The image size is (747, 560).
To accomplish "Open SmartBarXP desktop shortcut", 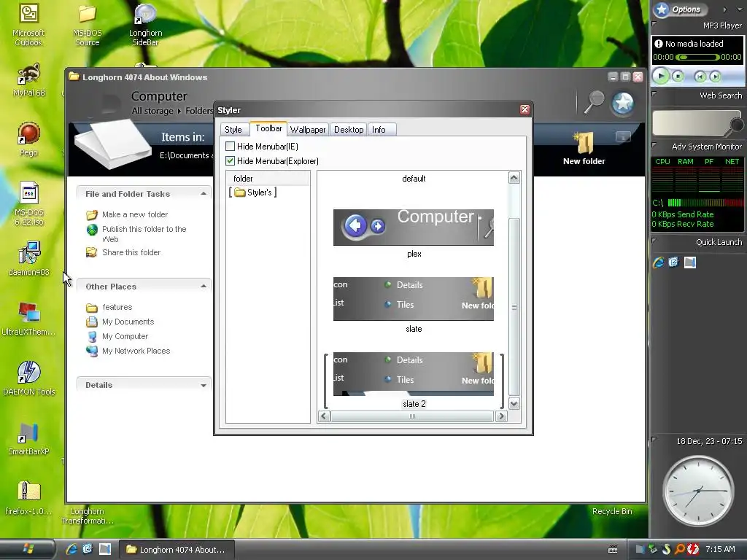I will tap(28, 439).
